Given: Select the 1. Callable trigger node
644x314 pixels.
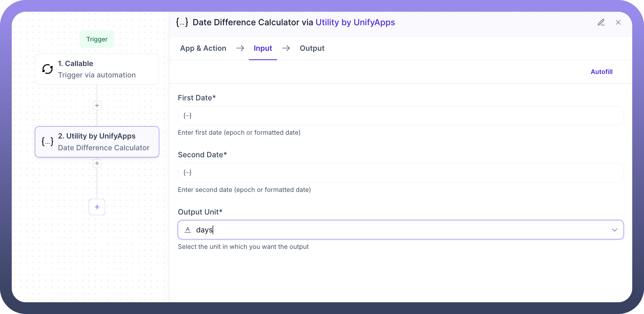Looking at the screenshot, I should pos(97,69).
